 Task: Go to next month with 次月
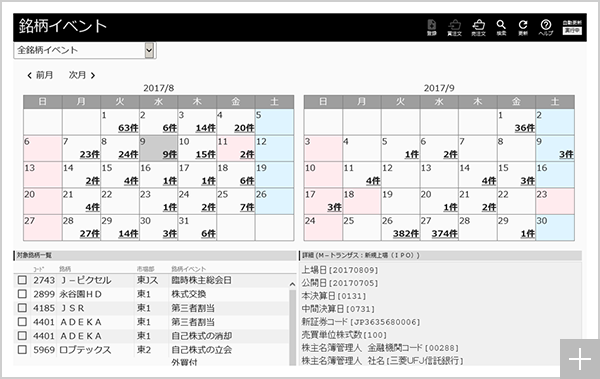point(82,75)
